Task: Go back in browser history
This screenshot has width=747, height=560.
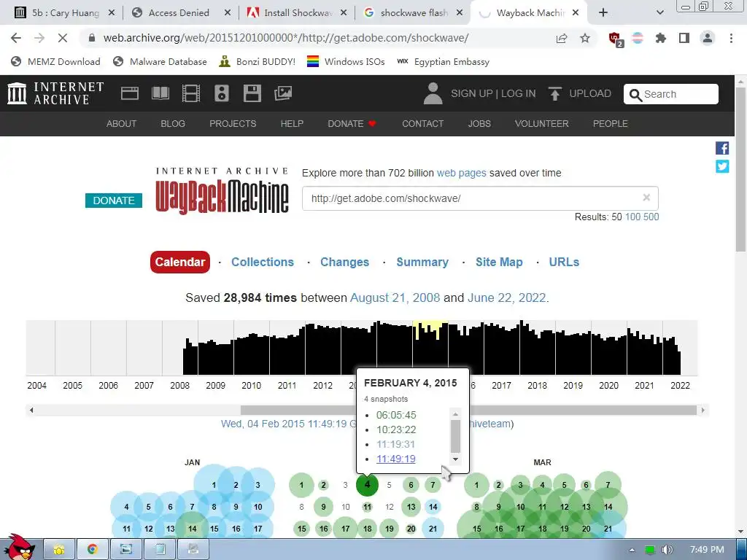Action: coord(16,38)
